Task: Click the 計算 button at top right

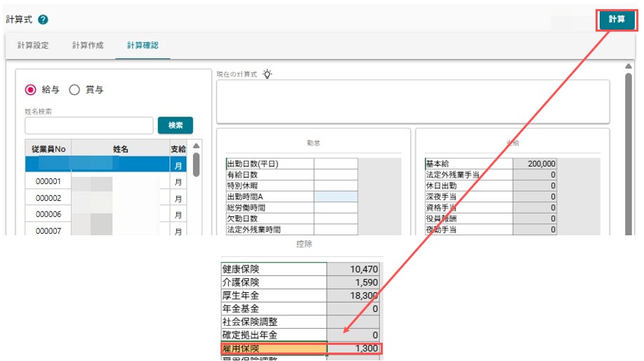Action: [x=617, y=19]
